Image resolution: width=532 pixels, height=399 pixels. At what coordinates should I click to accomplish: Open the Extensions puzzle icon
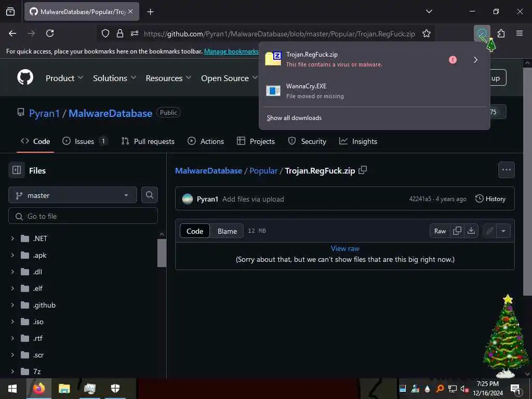pos(501,33)
